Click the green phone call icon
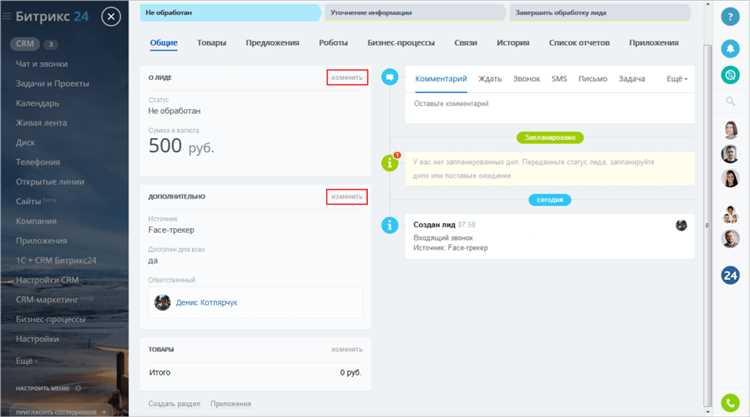This screenshot has height=417, width=750. pos(730,403)
